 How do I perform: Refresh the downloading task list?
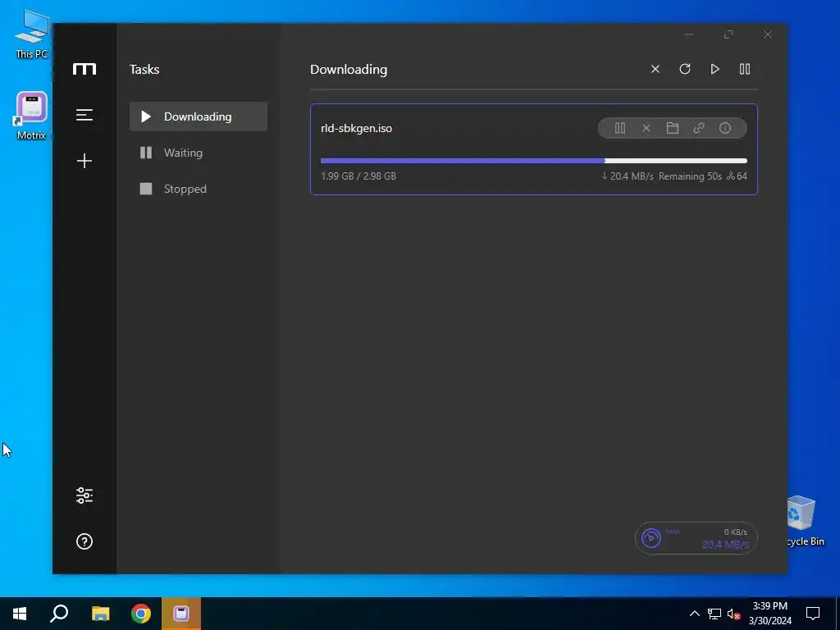685,69
